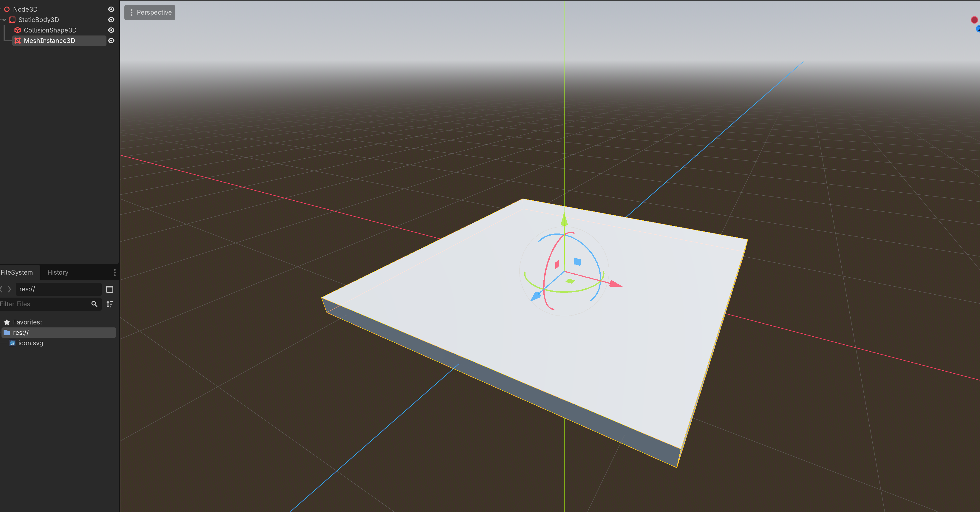
Task: Click the CollisionShape3D cube icon
Action: pos(18,30)
